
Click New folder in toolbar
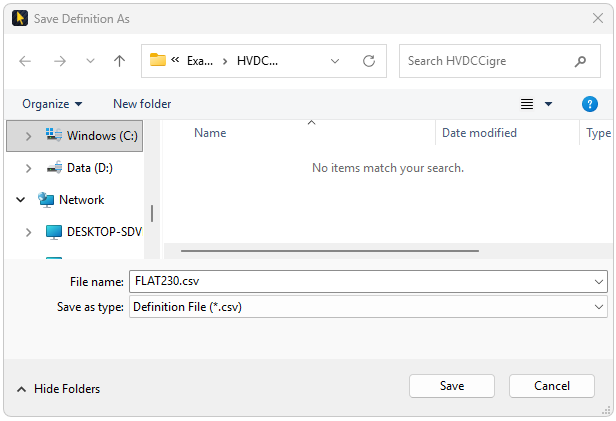142,104
